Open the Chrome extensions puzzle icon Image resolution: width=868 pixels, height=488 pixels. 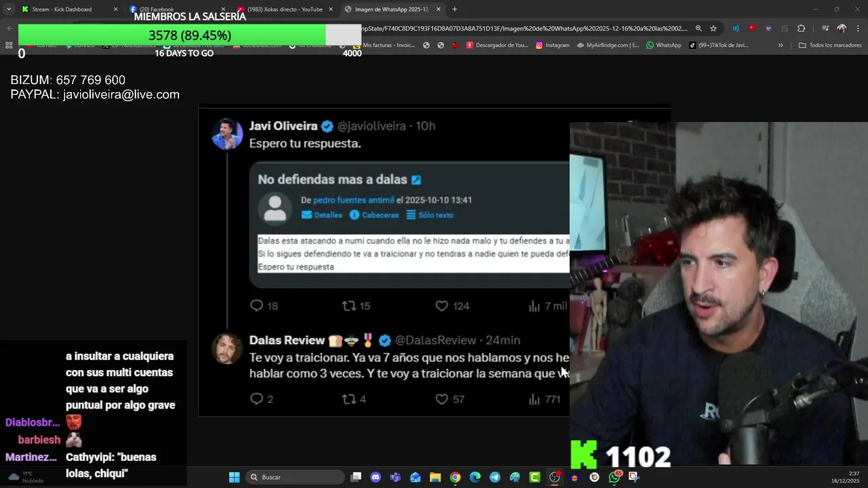[801, 28]
